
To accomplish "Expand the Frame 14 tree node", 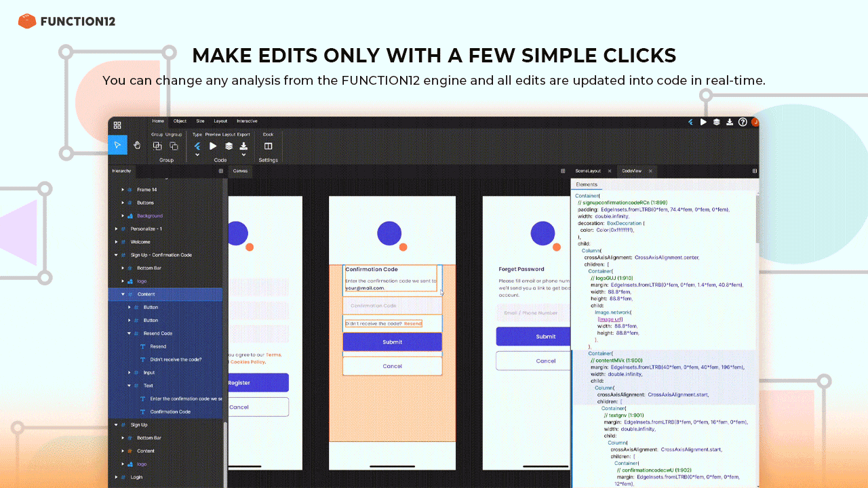I will pos(123,190).
